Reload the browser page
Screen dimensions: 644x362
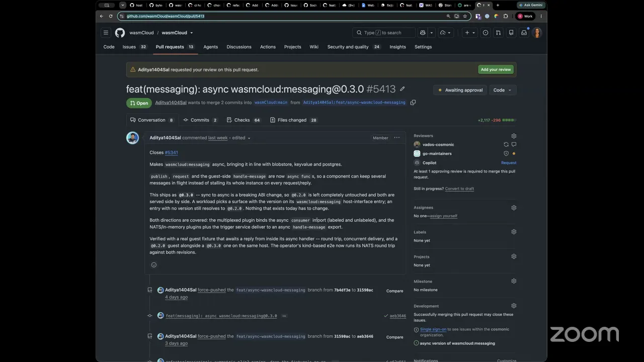(x=111, y=16)
